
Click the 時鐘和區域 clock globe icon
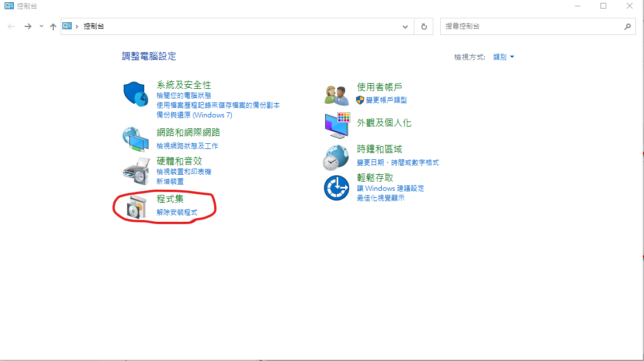point(335,158)
